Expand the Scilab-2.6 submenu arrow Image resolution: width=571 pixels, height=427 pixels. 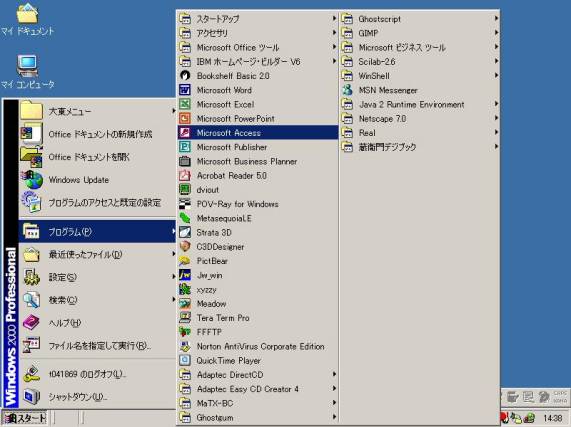(x=496, y=61)
